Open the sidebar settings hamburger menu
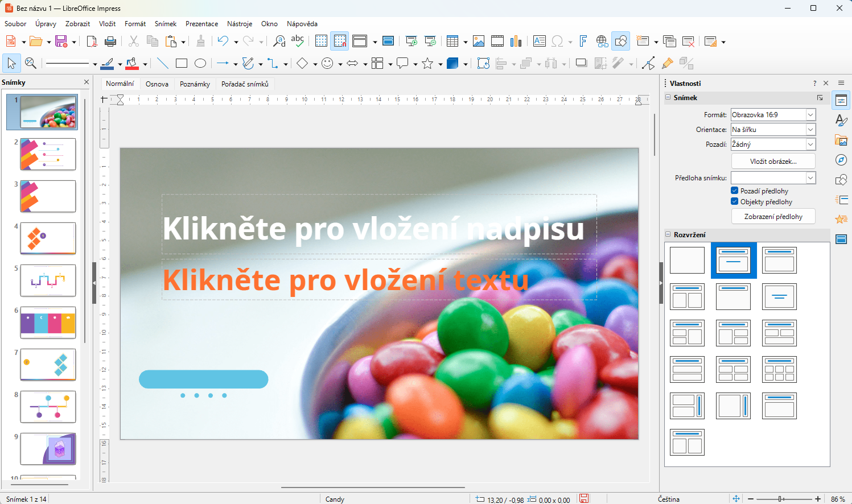This screenshot has height=504, width=852. pos(841,83)
